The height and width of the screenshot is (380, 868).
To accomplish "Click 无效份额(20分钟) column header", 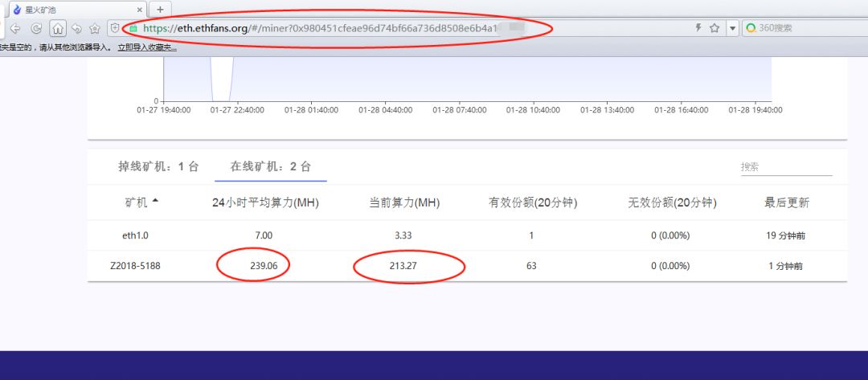I will (672, 203).
